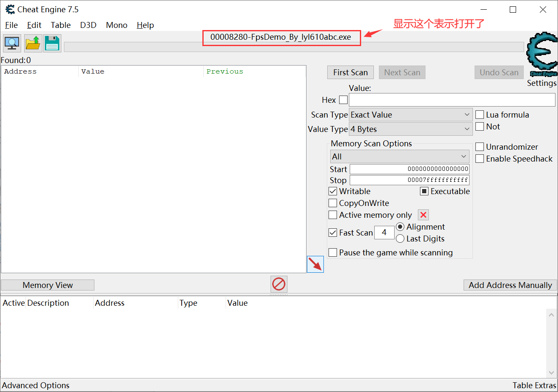The height and width of the screenshot is (392, 558).
Task: Open the Edit menu
Action: (x=34, y=25)
